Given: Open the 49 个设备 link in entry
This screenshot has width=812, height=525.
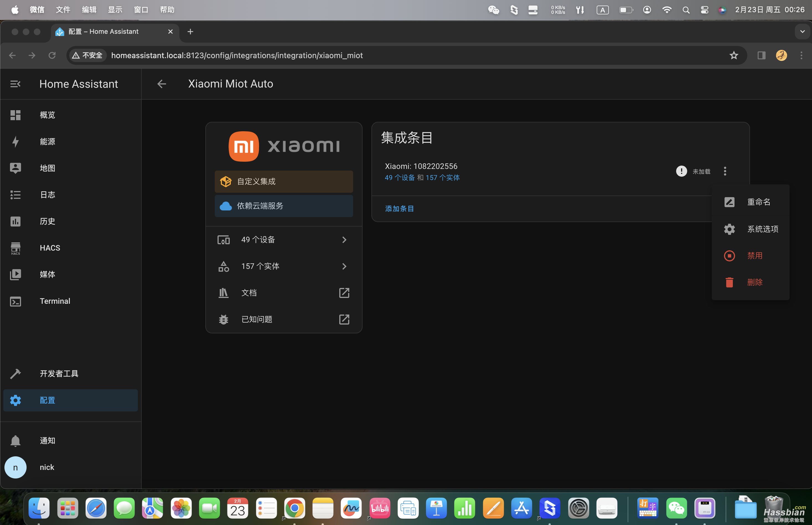Looking at the screenshot, I should pyautogui.click(x=400, y=177).
